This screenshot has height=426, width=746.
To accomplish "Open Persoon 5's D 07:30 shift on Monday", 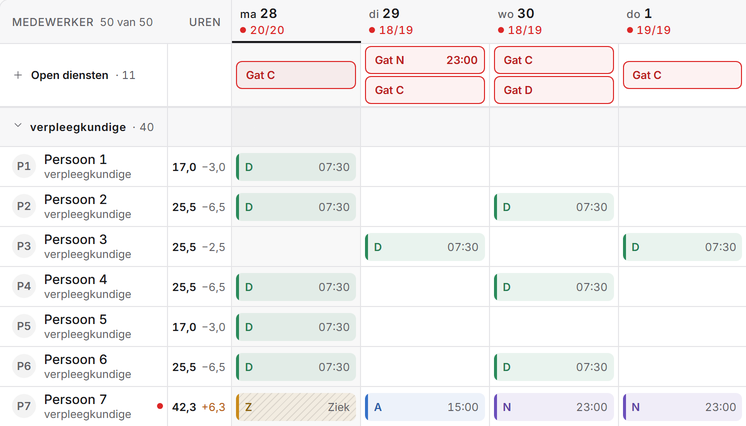I will [296, 327].
